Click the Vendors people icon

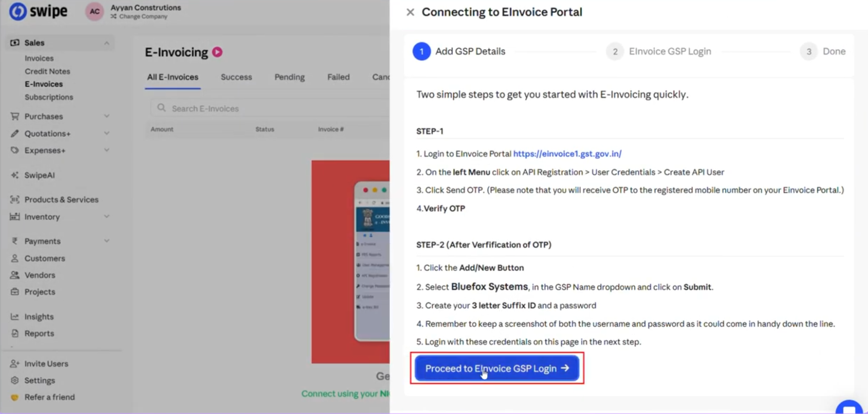15,275
